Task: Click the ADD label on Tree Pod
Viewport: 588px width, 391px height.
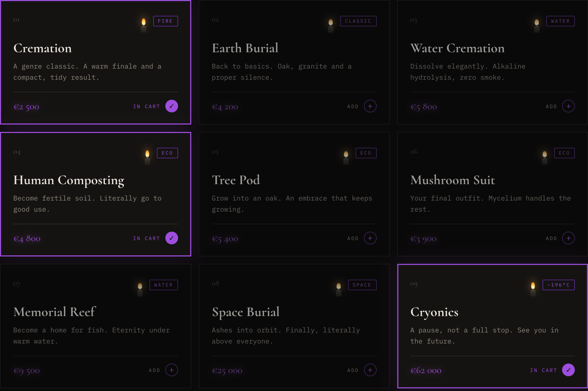Action: click(353, 239)
